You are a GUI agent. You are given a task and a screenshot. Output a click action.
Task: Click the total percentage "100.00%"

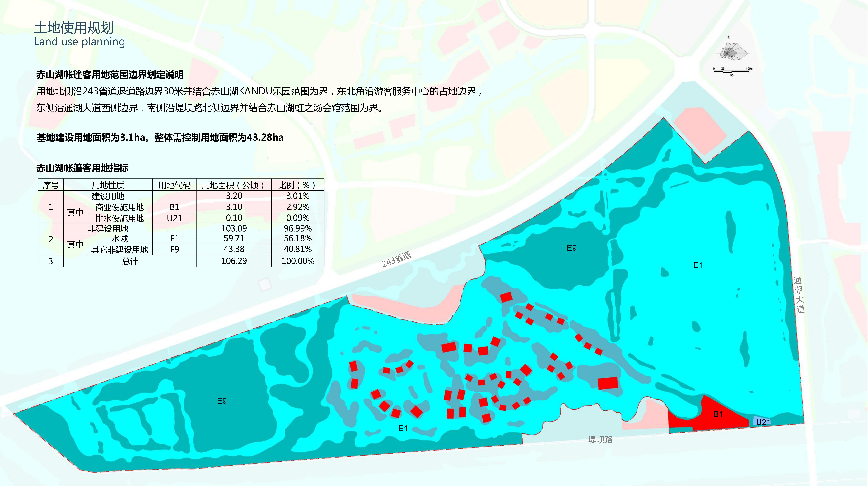[x=298, y=261]
